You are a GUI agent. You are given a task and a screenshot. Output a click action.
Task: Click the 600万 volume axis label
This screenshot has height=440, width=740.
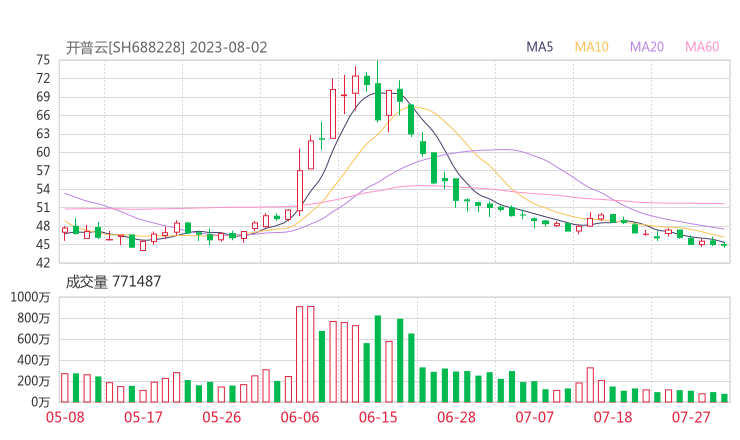point(34,339)
